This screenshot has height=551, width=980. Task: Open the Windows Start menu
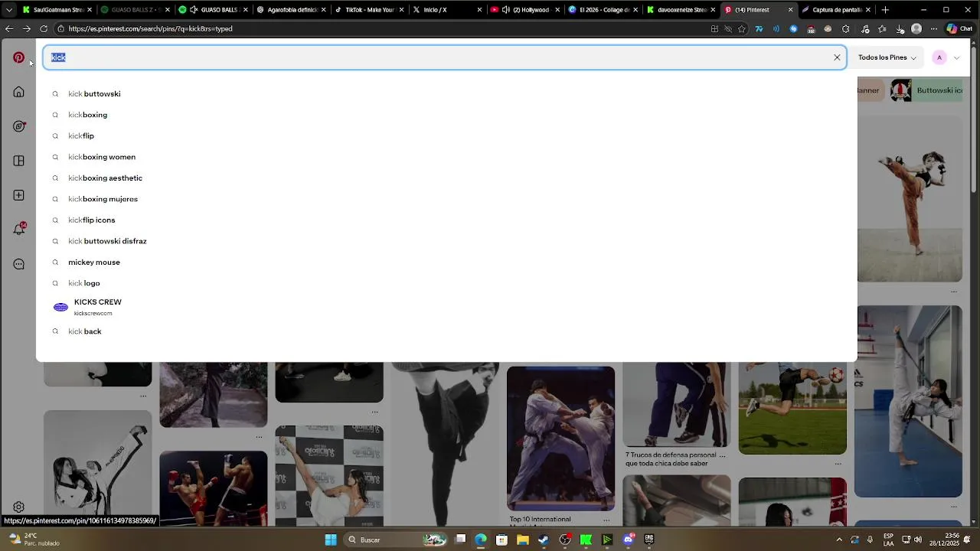(331, 540)
